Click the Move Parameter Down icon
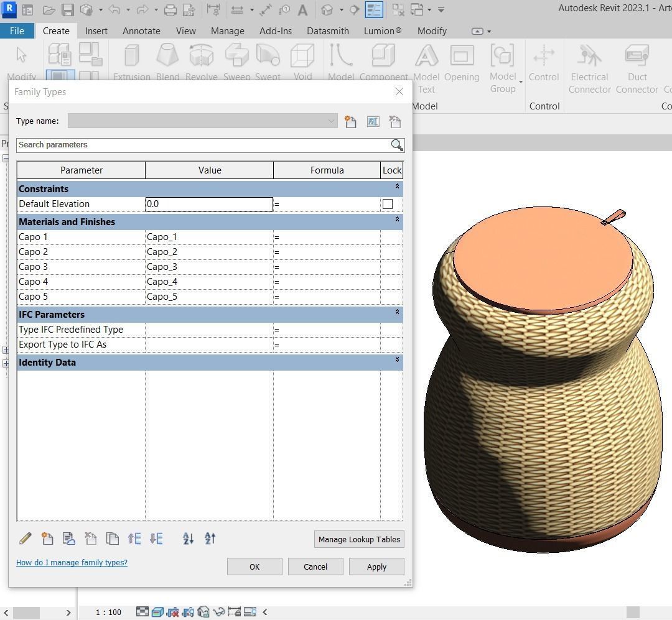The width and height of the screenshot is (672, 620). coord(156,538)
